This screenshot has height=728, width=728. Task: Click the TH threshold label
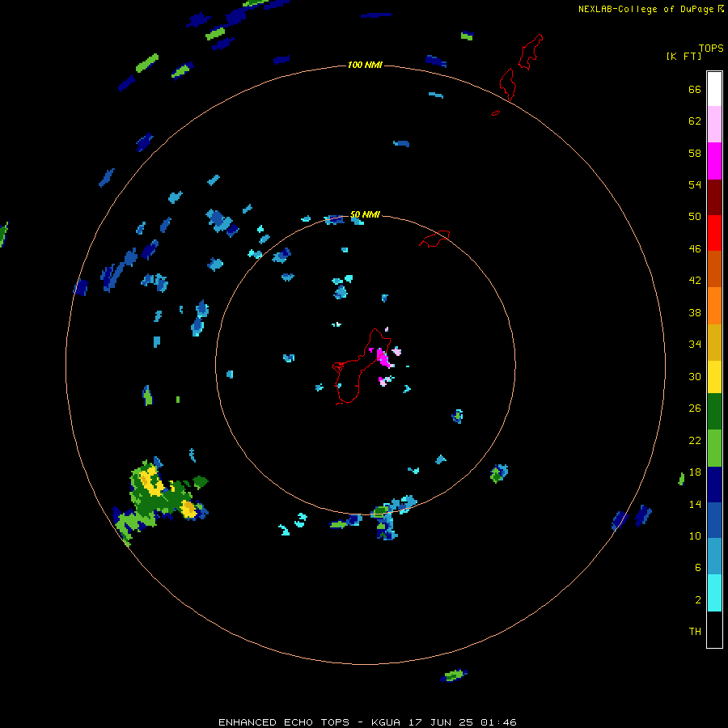point(695,632)
